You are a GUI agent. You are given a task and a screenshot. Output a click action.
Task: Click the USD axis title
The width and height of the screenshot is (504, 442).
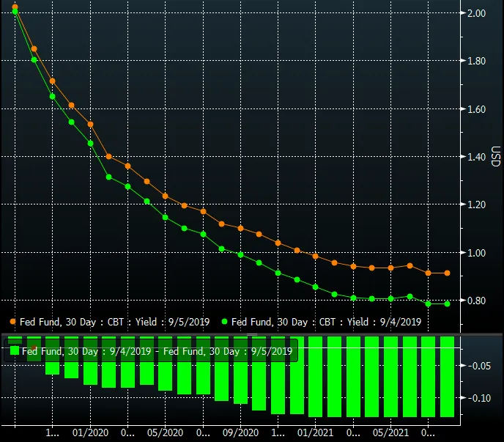(496, 156)
